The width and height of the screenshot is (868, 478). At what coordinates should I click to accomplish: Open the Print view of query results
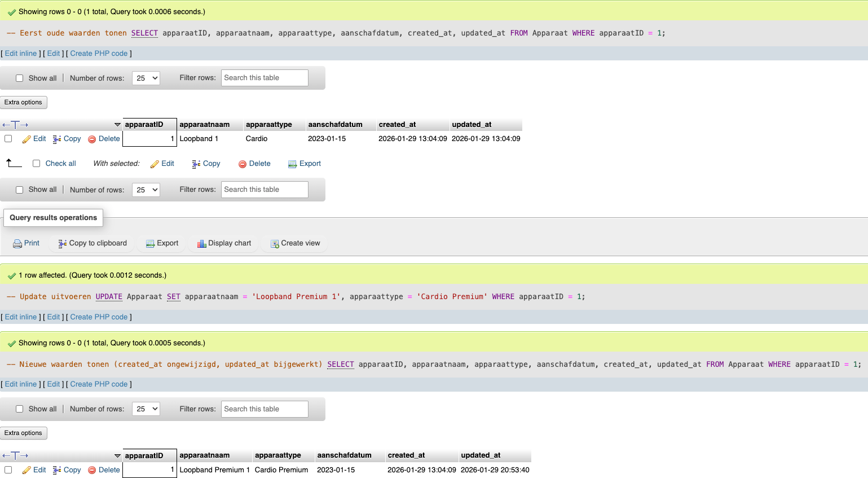26,243
